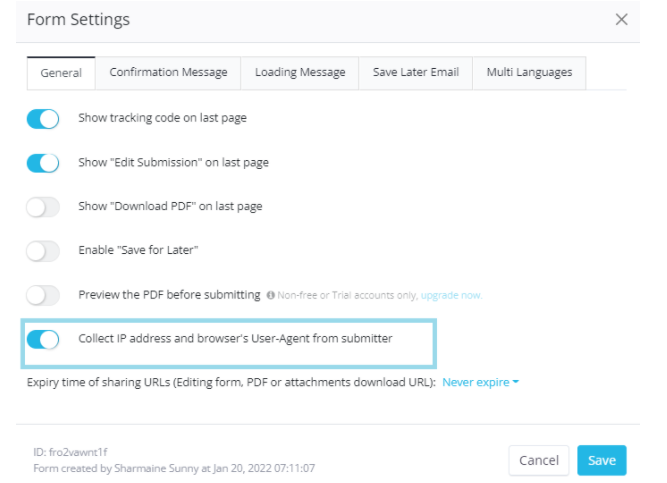Image resolution: width=667 pixels, height=483 pixels.
Task: Go to the Save Later Email tab
Action: pos(416,73)
